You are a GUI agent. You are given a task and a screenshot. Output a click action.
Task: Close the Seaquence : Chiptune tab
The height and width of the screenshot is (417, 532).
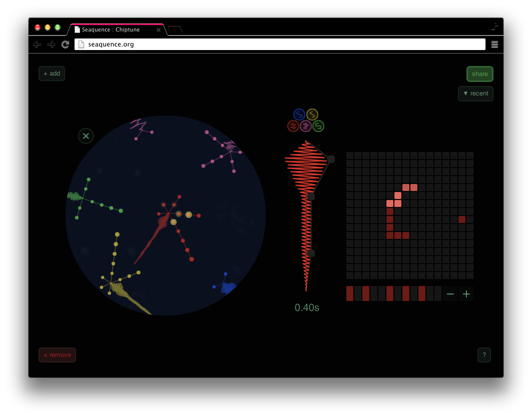[159, 30]
